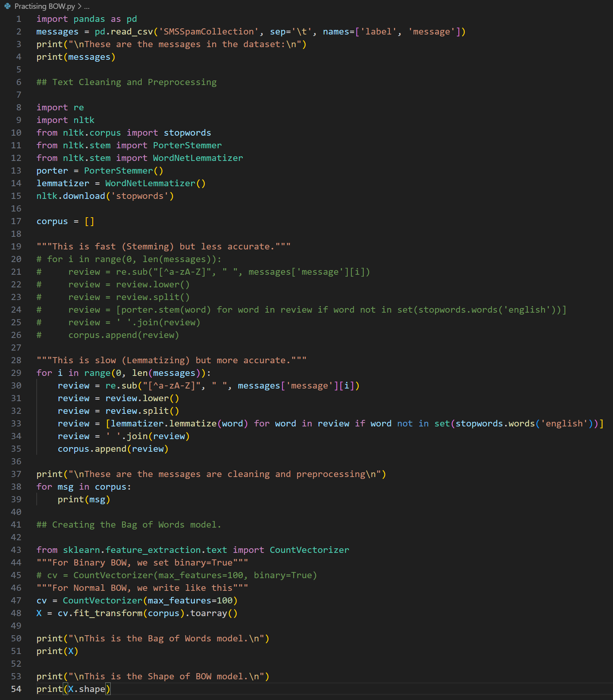Click the Python file icon in breadcrumb
The width and height of the screenshot is (613, 700).
(7, 6)
